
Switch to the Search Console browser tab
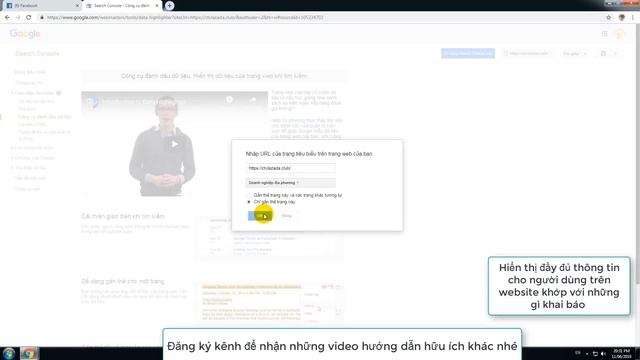click(x=121, y=6)
